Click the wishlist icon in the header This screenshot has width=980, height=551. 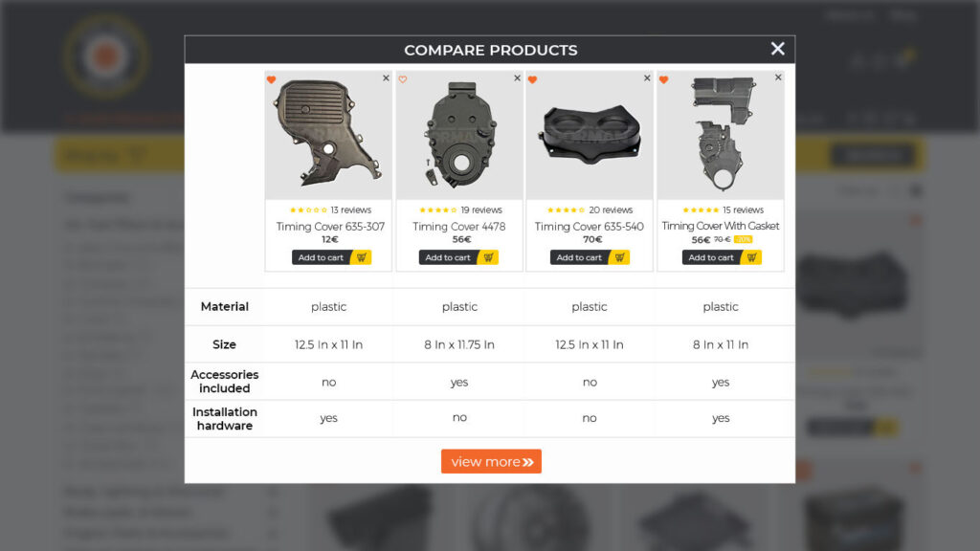point(880,60)
